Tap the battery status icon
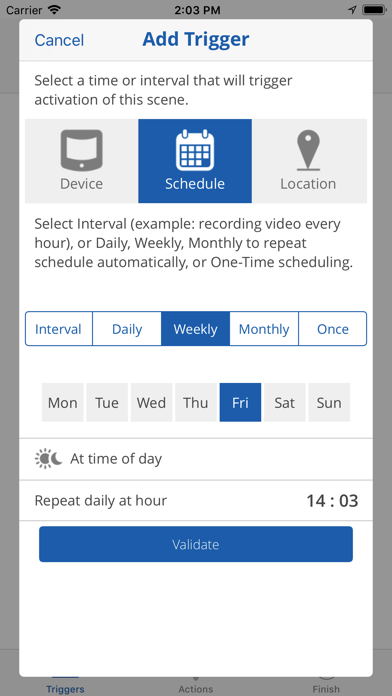Image resolution: width=392 pixels, height=696 pixels. coord(374,9)
